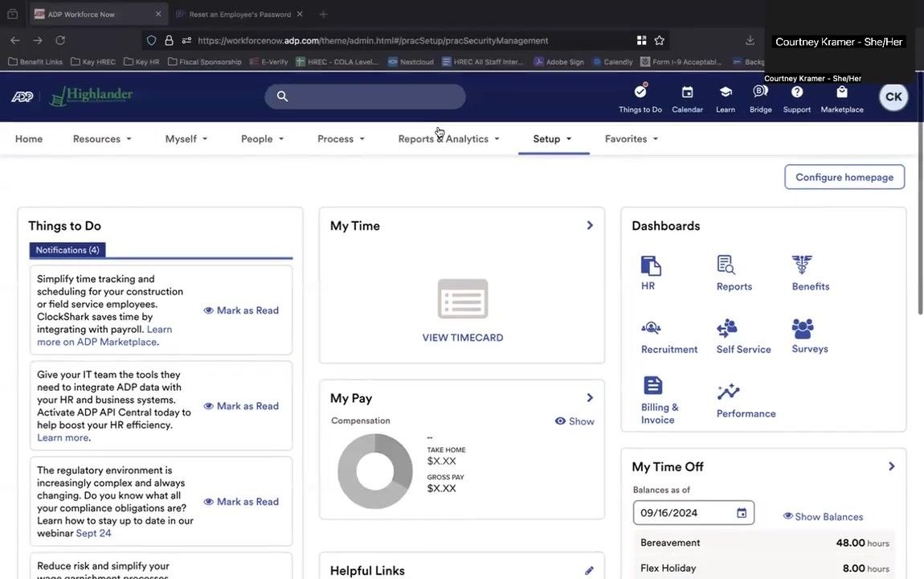This screenshot has height=579, width=924.
Task: Open the Billing & Invoice dashboard
Action: tap(660, 400)
